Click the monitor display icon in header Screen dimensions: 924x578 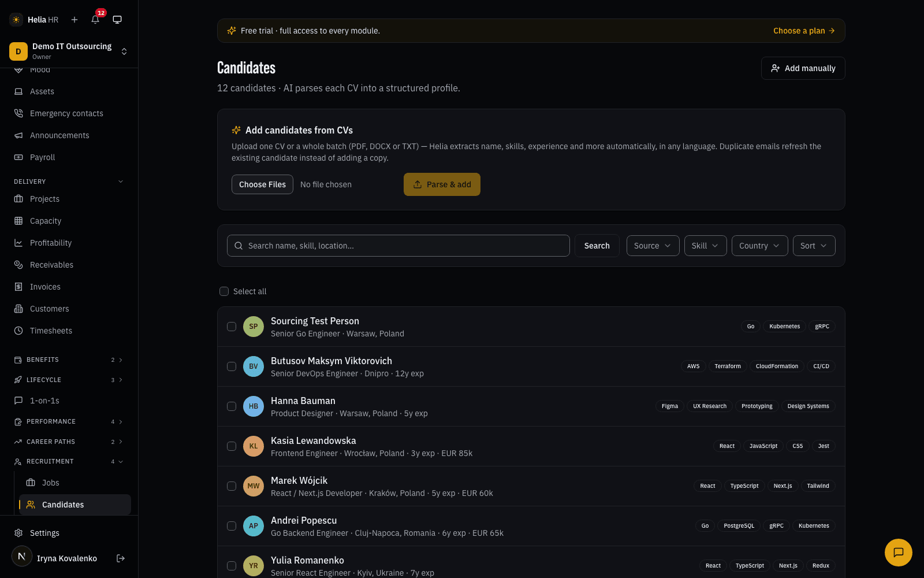coord(117,20)
